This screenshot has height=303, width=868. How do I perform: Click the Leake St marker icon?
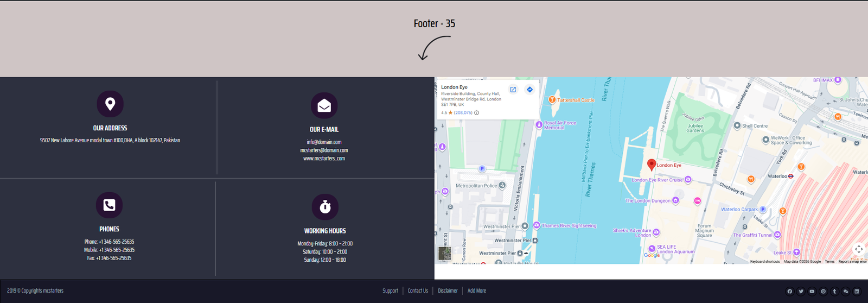796,252
